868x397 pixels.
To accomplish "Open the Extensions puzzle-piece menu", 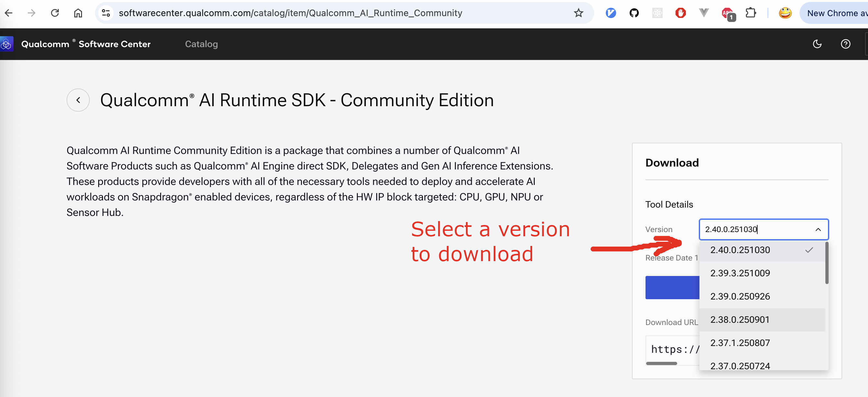I will pyautogui.click(x=750, y=13).
